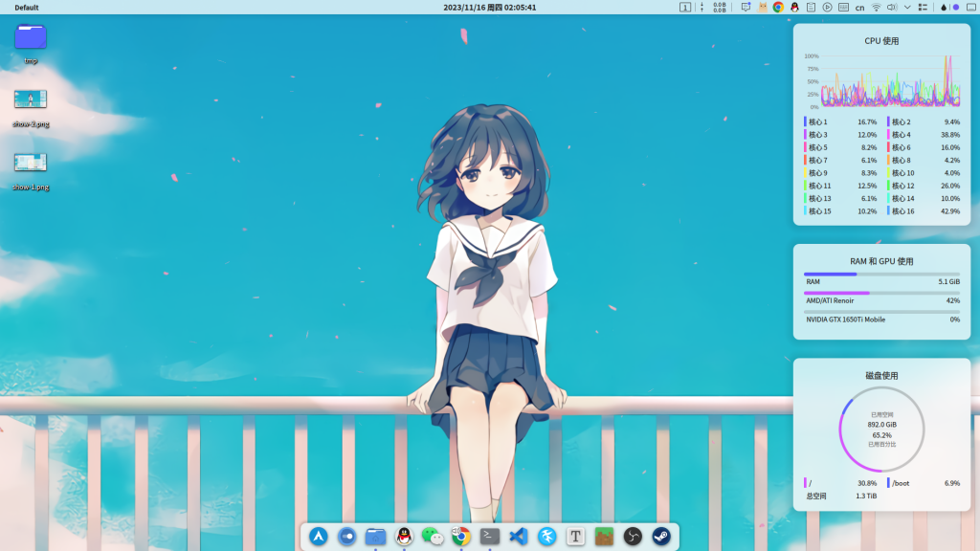Open the Typora 'T' editor dock icon
980x551 pixels.
[575, 536]
